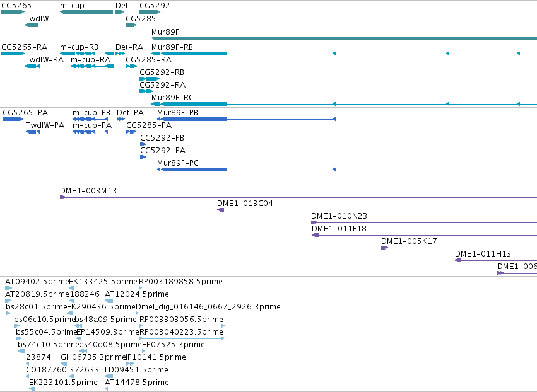
Task: Select the CG5265 gene label
Action: click(x=16, y=6)
